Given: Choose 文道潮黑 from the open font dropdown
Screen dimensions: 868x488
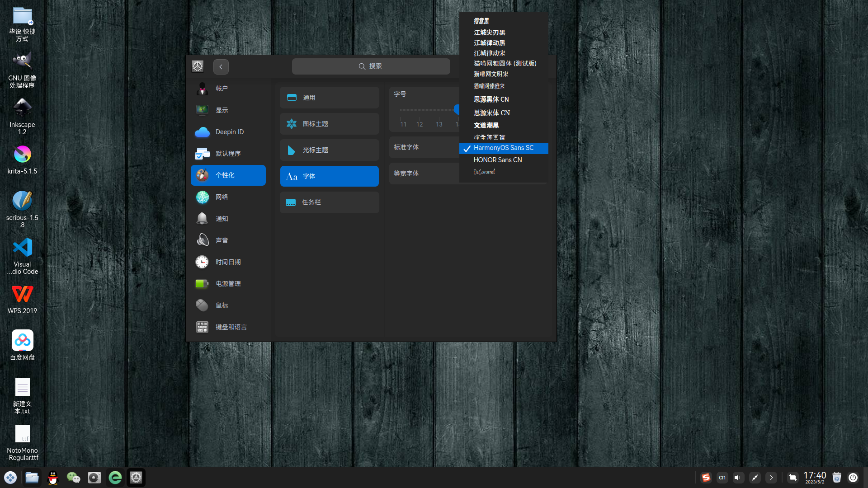Looking at the screenshot, I should (486, 125).
